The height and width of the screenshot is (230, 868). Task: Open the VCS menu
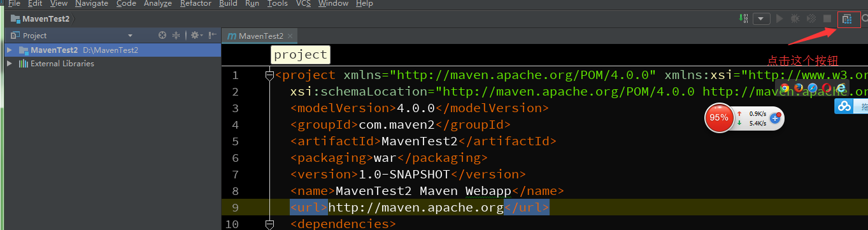pyautogui.click(x=303, y=4)
